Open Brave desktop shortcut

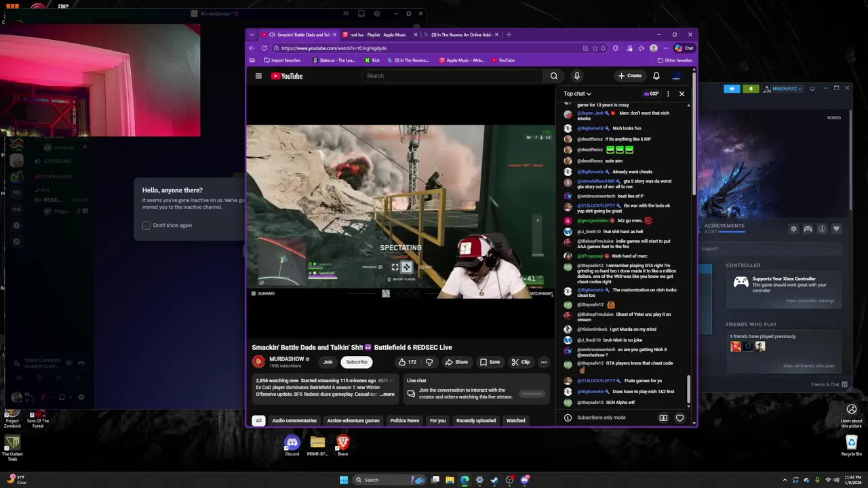tap(342, 445)
